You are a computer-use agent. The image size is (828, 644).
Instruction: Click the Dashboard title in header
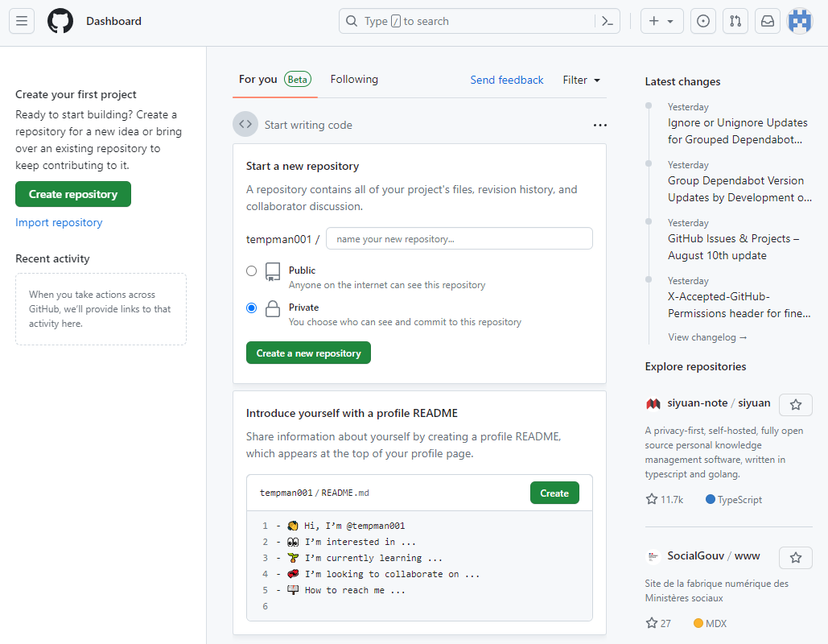pyautogui.click(x=113, y=21)
